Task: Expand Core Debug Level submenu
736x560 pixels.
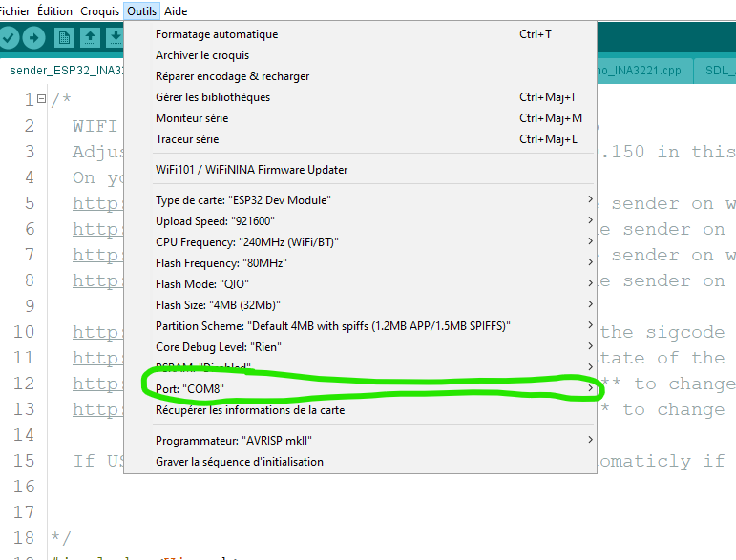Action: click(360, 347)
